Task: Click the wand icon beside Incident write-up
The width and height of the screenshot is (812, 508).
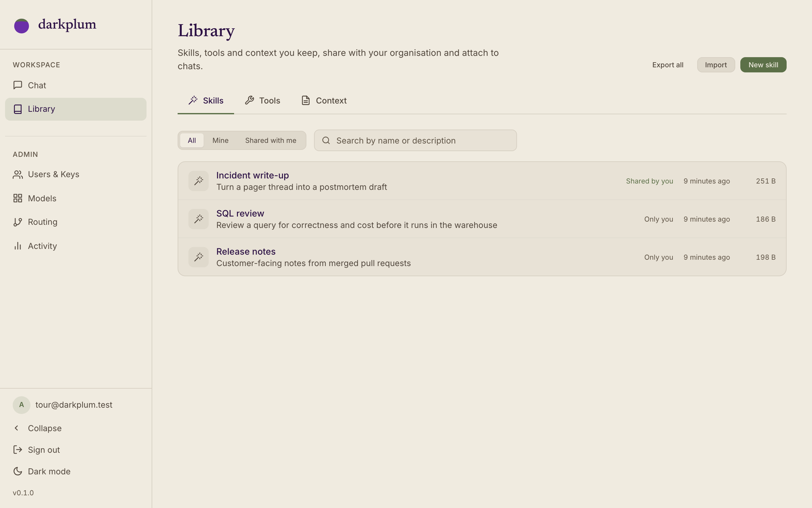Action: (199, 181)
